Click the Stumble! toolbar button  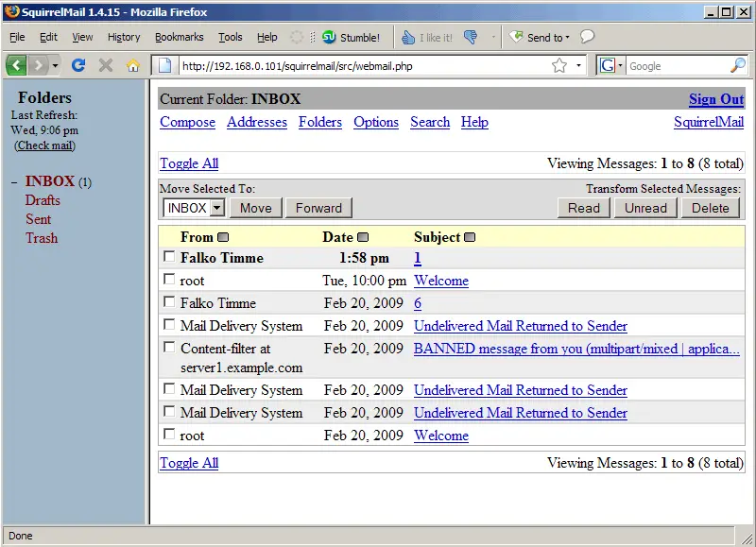[x=351, y=37]
